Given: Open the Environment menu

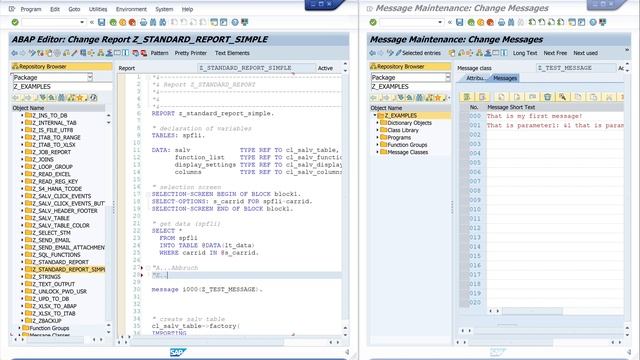Looking at the screenshot, I should point(131,9).
